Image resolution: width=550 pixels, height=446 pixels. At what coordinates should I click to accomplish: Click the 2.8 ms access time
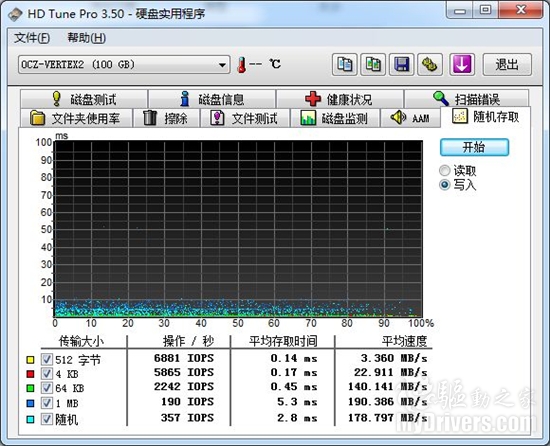coord(297,418)
